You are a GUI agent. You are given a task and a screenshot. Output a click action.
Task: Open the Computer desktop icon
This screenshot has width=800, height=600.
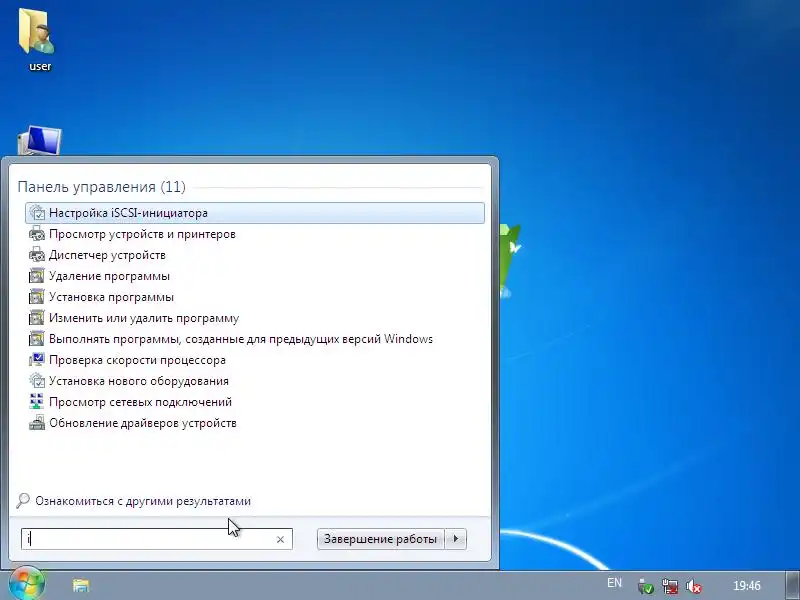[39, 140]
